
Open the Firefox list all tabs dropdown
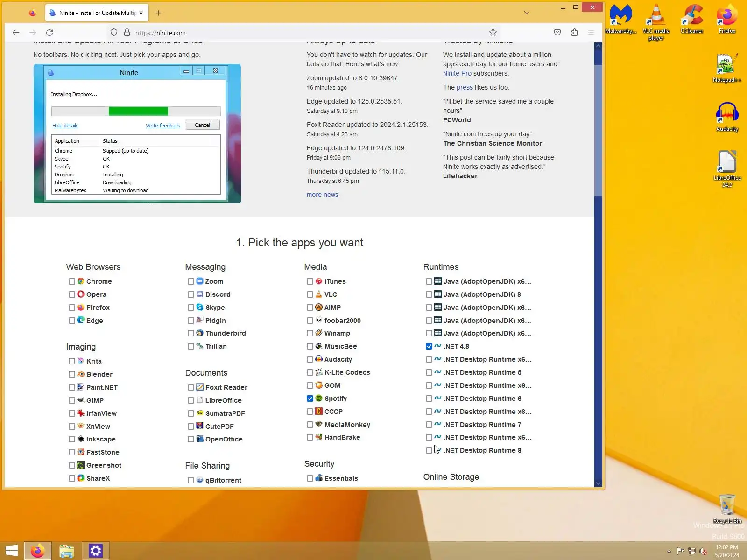point(527,13)
